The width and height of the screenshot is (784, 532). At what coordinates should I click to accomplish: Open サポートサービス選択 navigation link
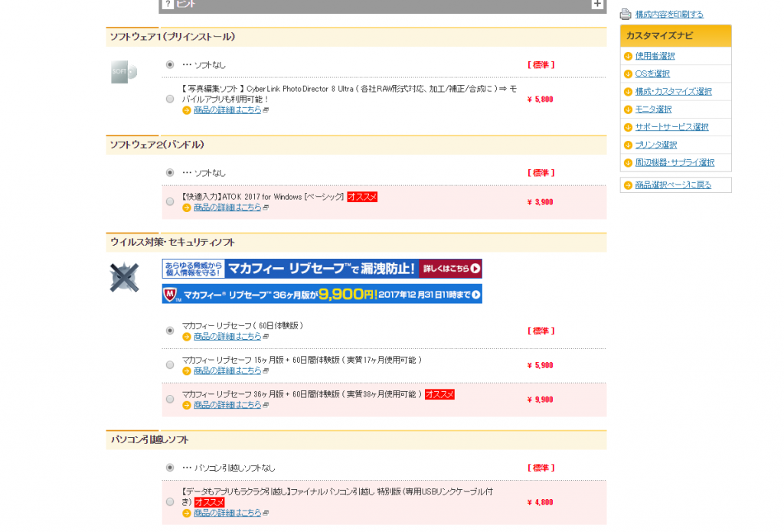(672, 127)
